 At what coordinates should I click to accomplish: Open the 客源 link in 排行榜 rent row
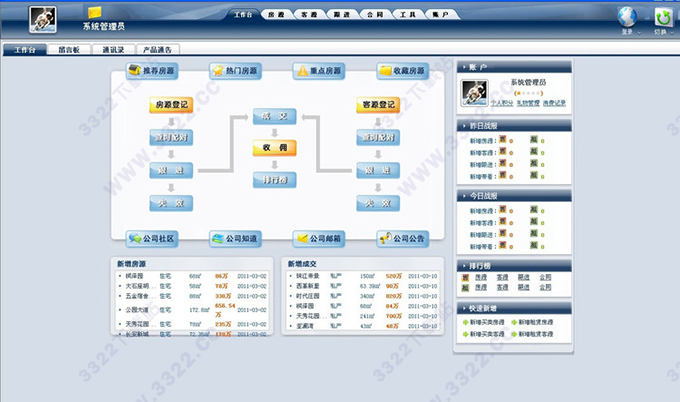click(502, 288)
